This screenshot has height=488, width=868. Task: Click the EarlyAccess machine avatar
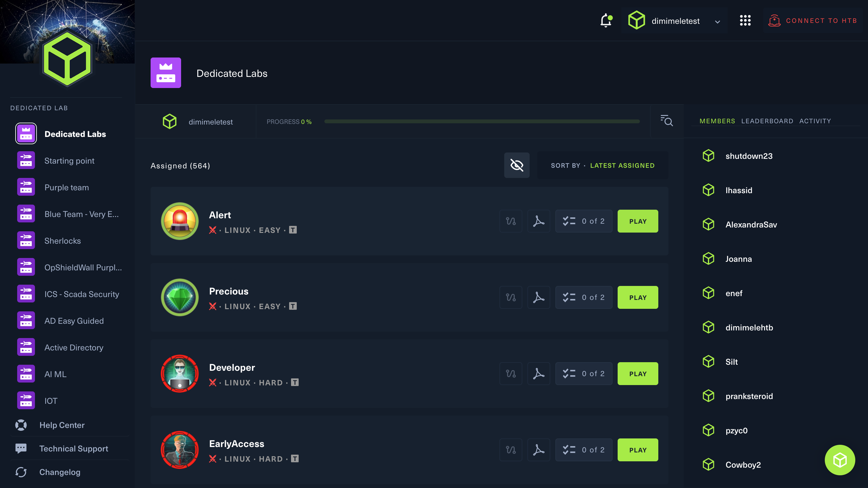tap(180, 450)
